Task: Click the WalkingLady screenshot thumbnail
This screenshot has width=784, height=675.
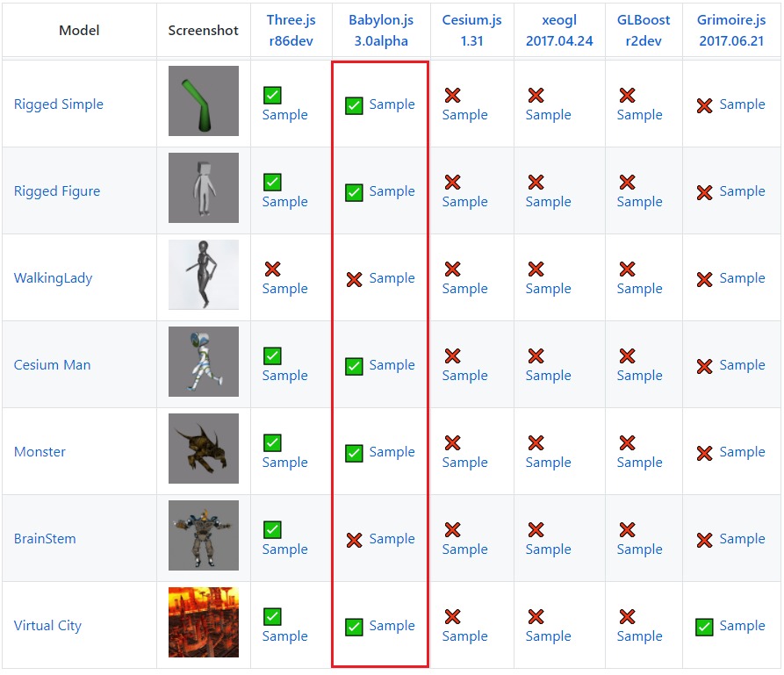Action: [204, 275]
